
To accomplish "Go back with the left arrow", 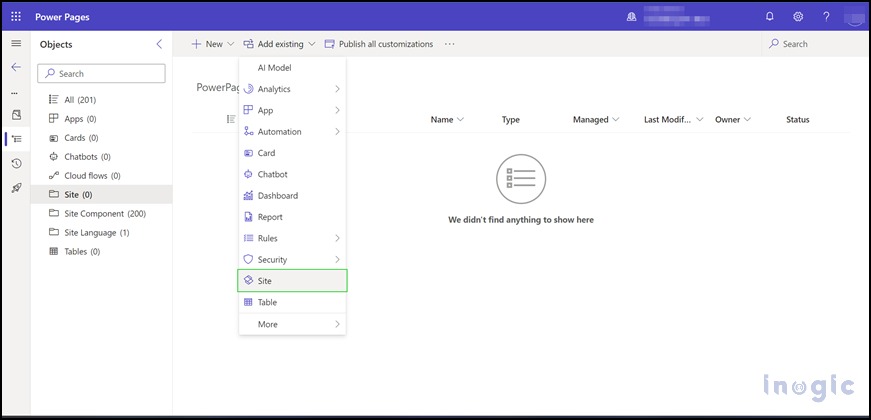I will pyautogui.click(x=16, y=67).
